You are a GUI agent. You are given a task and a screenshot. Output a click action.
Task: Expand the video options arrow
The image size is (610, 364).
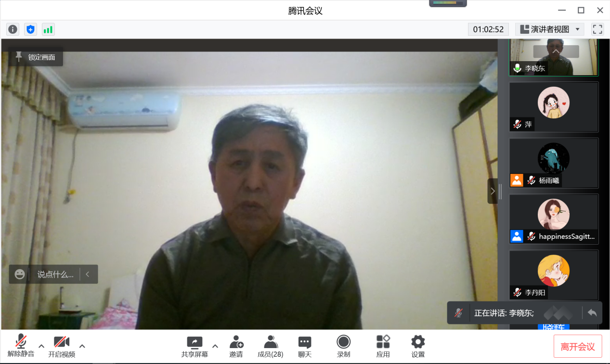coord(82,346)
